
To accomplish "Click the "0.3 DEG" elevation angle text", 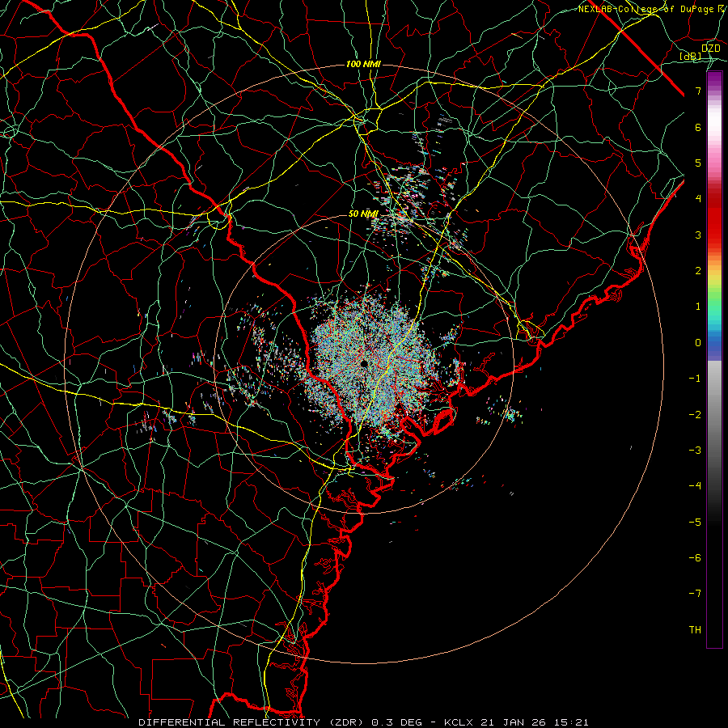I will pyautogui.click(x=396, y=722).
